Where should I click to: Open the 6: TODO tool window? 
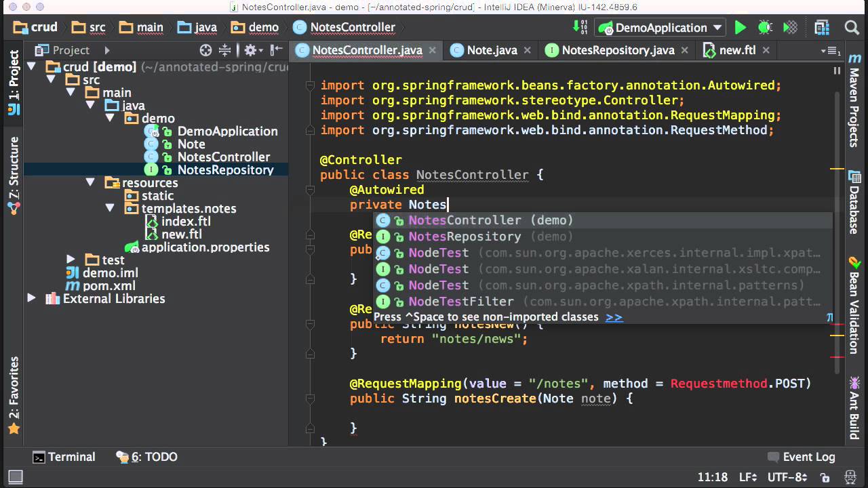[x=146, y=457]
